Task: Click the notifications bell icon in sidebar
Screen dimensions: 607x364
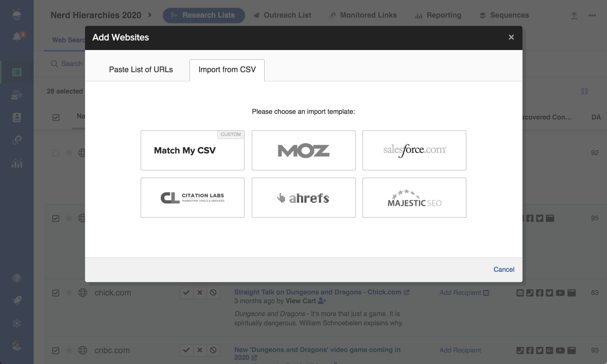Action: click(x=16, y=37)
